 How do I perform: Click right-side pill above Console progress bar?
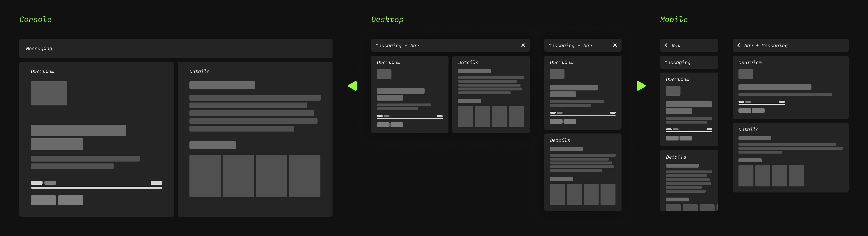(x=156, y=183)
